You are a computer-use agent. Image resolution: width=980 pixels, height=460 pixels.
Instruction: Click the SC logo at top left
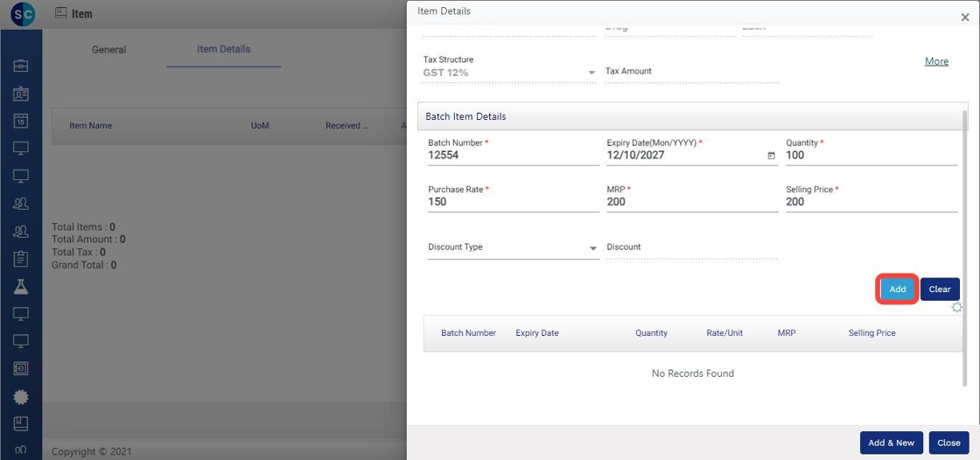(23, 14)
